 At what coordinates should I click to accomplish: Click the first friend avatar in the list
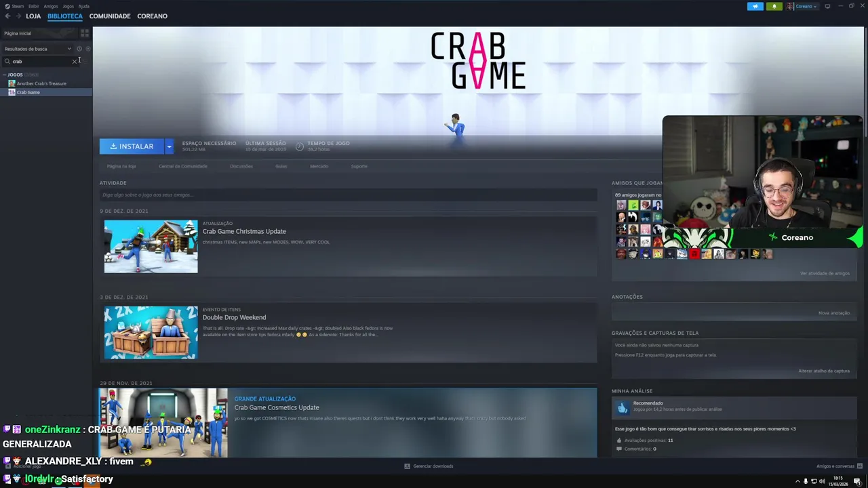pos(620,205)
